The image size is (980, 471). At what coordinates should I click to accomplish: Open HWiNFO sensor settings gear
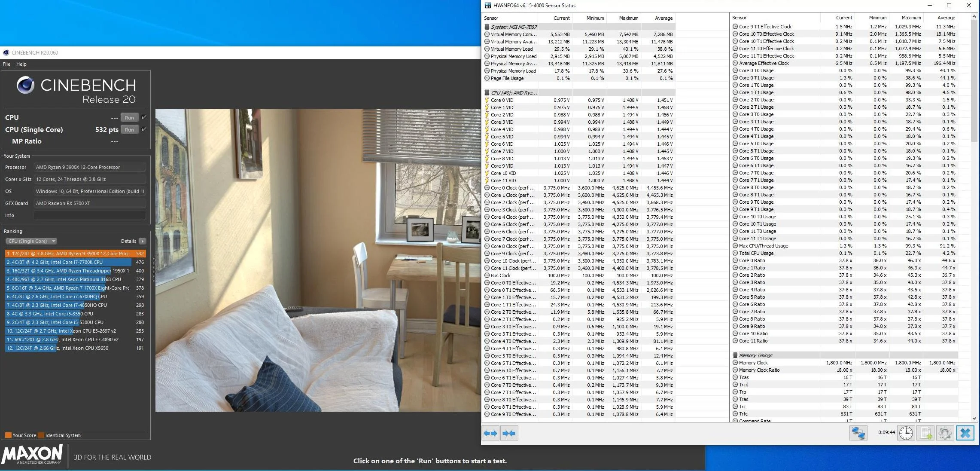coord(945,433)
